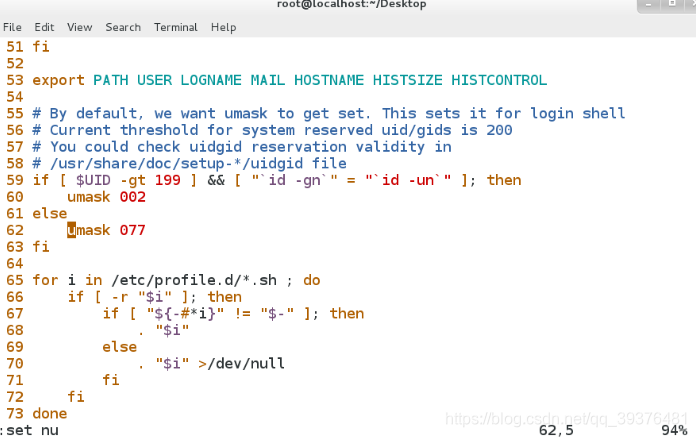Click cursor position indicator 62,5
This screenshot has height=437, width=696.
coord(556,430)
